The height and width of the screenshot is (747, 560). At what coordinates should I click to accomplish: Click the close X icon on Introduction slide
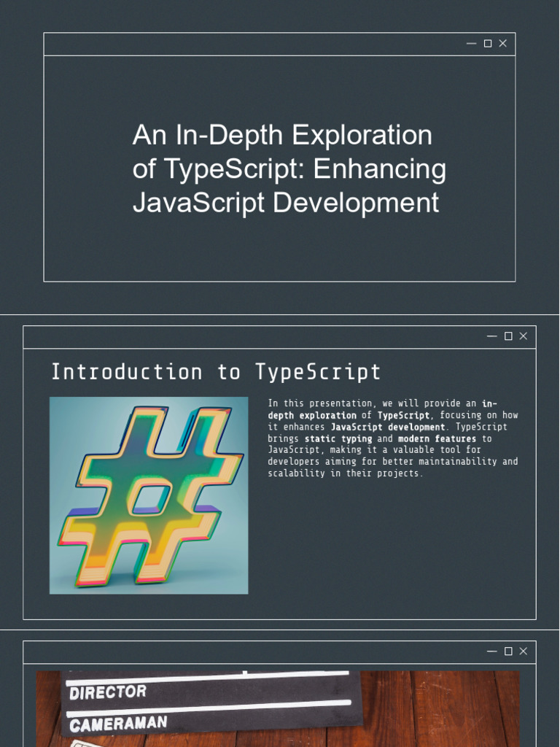pyautogui.click(x=524, y=336)
